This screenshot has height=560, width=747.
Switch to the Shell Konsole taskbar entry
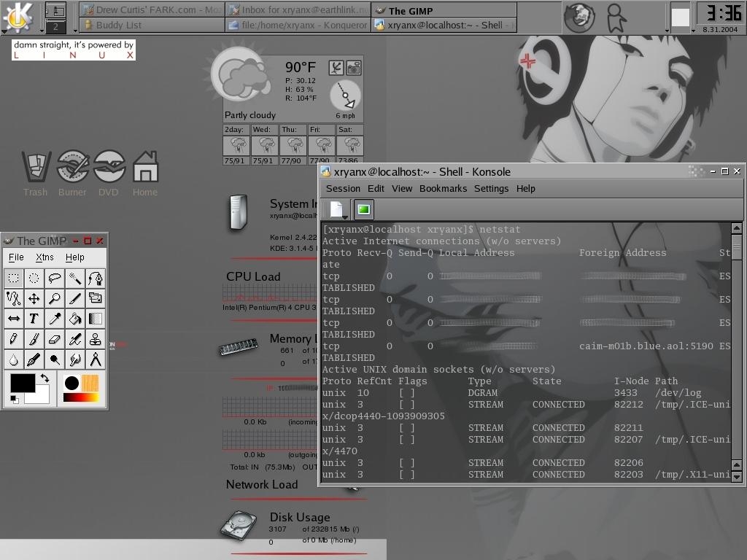pyautogui.click(x=444, y=25)
